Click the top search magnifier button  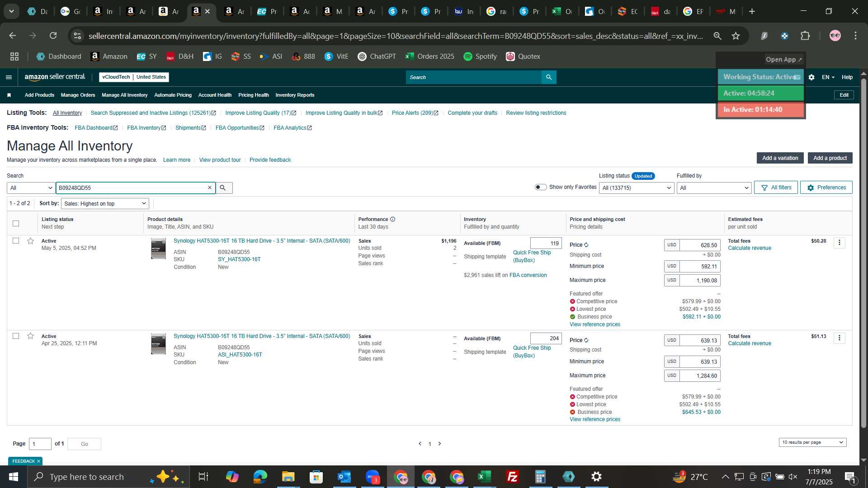pos(549,77)
